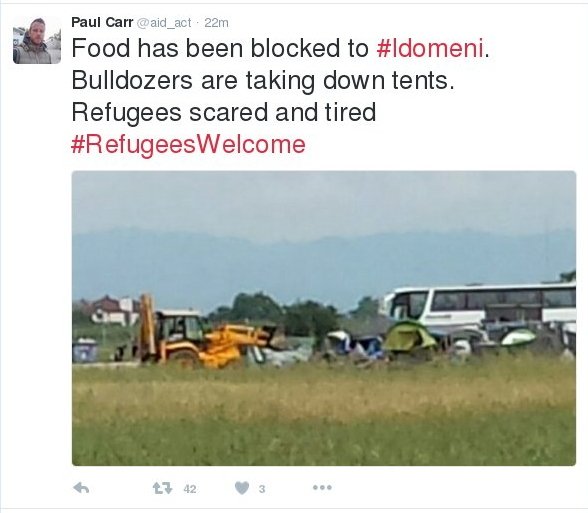Retweet the post using the retweet icon

pyautogui.click(x=162, y=488)
